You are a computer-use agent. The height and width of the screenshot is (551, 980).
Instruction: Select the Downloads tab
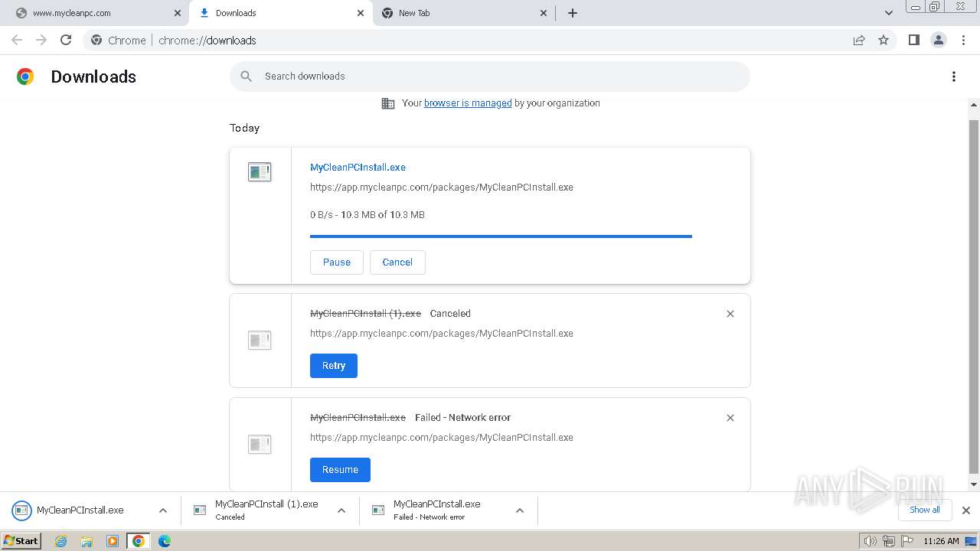point(280,13)
